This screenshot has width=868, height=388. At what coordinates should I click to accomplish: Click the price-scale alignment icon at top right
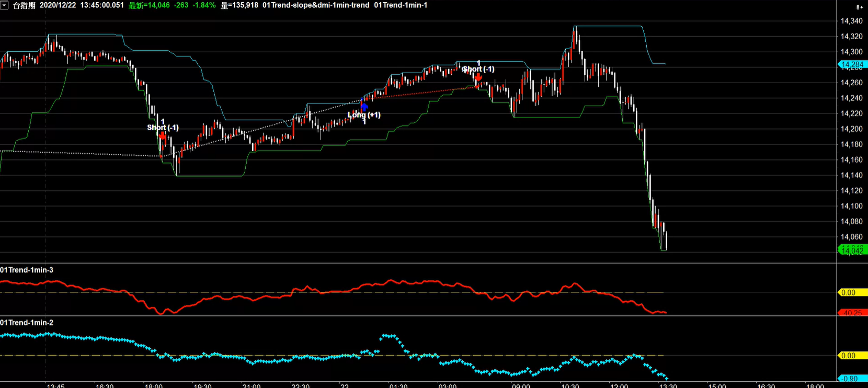click(859, 7)
